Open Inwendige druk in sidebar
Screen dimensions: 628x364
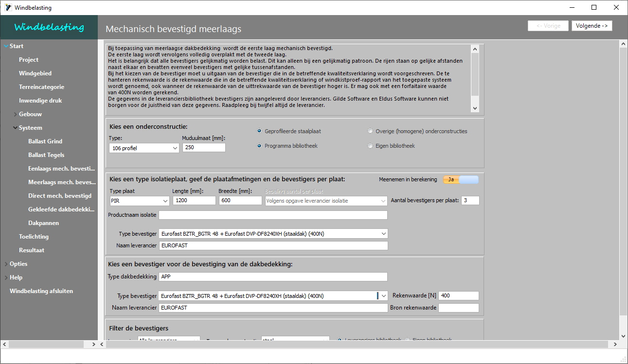(x=40, y=101)
